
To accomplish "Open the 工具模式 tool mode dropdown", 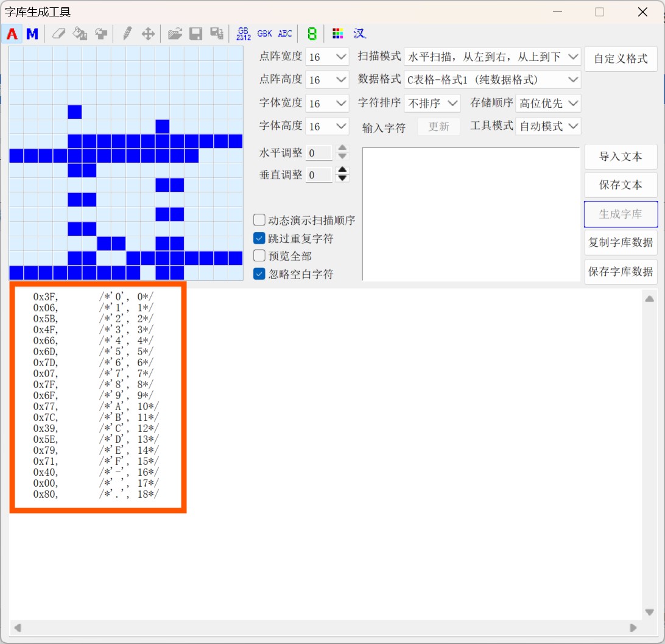I will point(548,127).
